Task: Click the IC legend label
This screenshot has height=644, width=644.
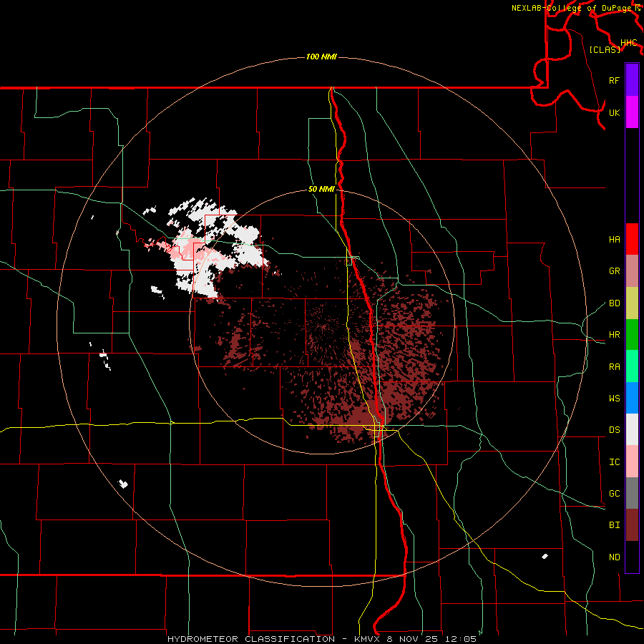Action: (x=614, y=462)
